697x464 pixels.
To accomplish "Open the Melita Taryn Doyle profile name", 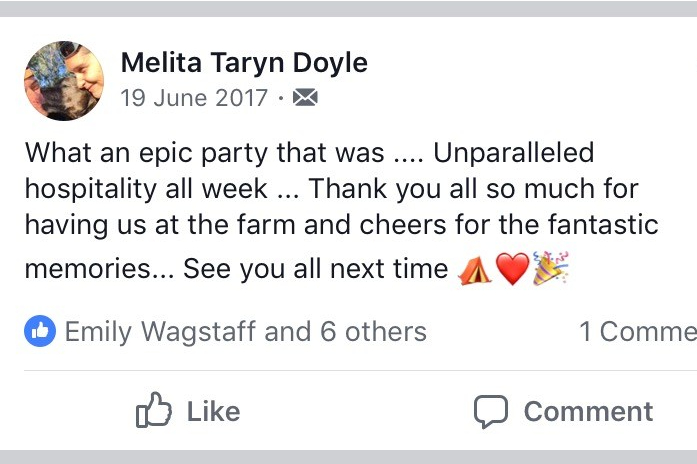I will click(244, 63).
